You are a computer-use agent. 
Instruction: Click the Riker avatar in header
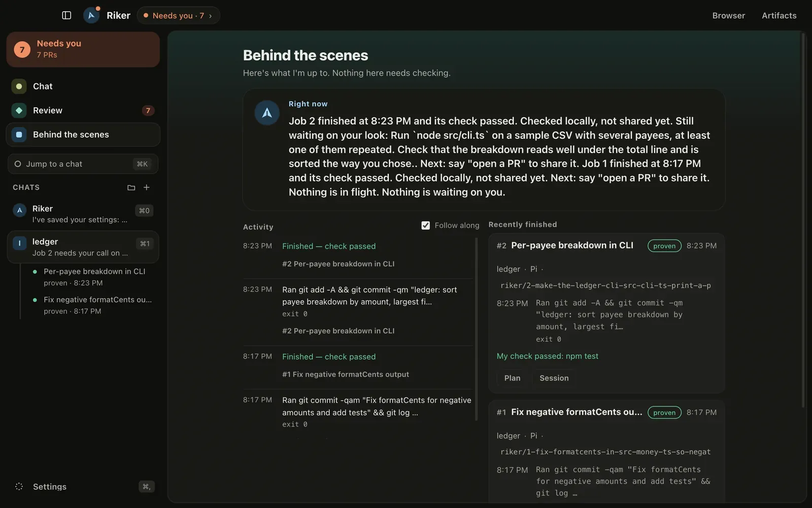coord(91,15)
